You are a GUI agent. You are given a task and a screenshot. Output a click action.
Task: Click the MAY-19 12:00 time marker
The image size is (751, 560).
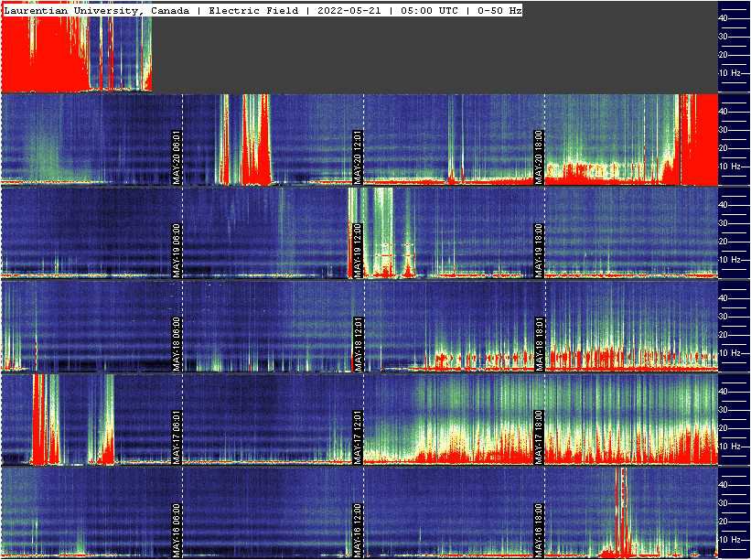(x=359, y=251)
